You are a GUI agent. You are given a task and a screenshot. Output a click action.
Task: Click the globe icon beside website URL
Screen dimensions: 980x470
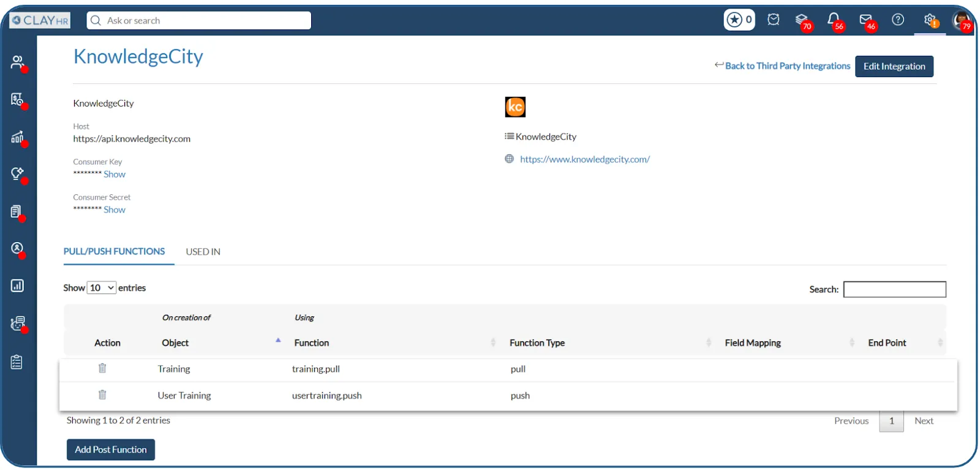coord(509,159)
